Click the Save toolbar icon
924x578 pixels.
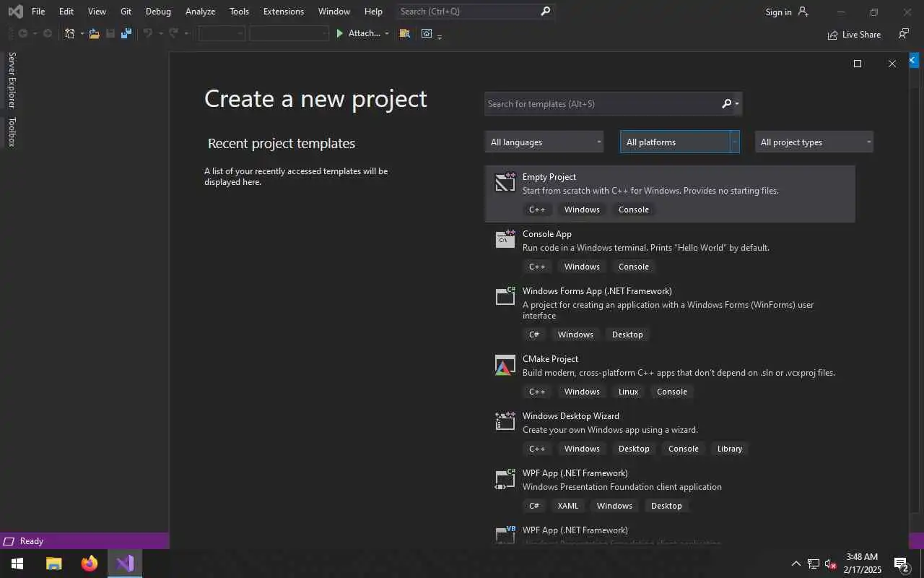[110, 33]
